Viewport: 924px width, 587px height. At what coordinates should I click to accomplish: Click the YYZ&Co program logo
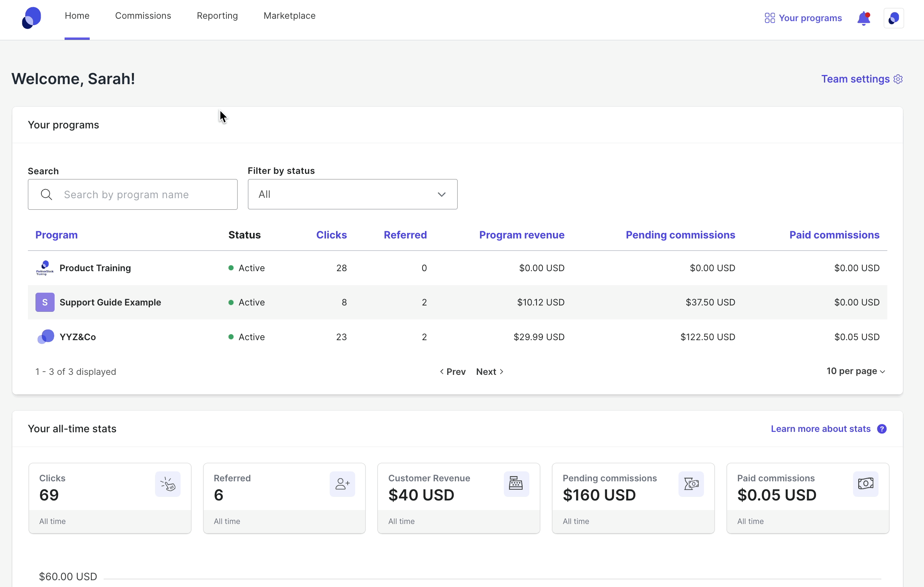tap(45, 337)
